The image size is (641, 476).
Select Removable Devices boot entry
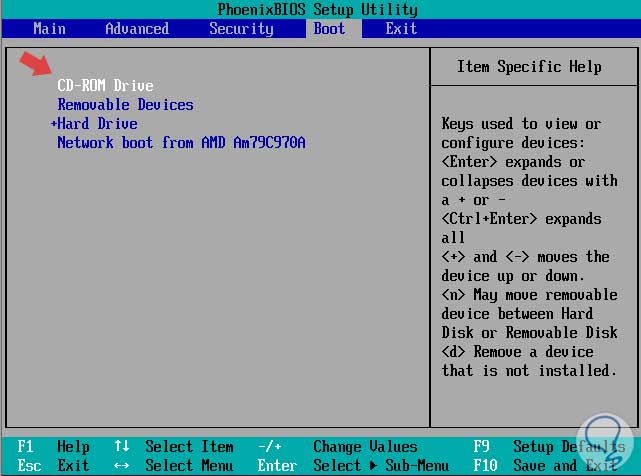coord(126,105)
